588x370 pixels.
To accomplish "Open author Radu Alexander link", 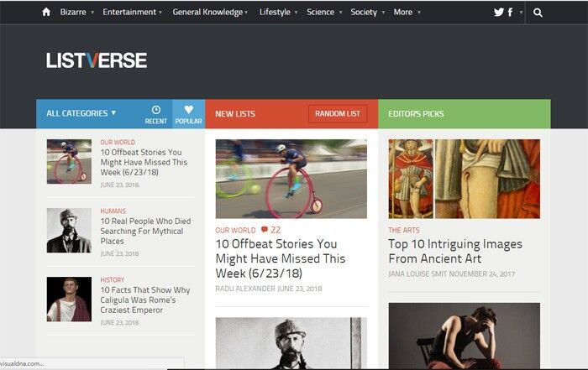I will pos(245,289).
